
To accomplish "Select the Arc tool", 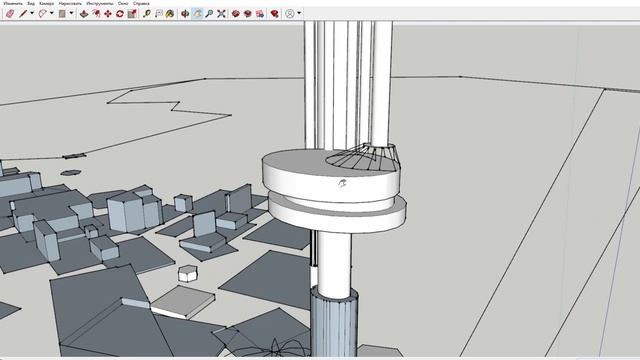I will [x=42, y=14].
